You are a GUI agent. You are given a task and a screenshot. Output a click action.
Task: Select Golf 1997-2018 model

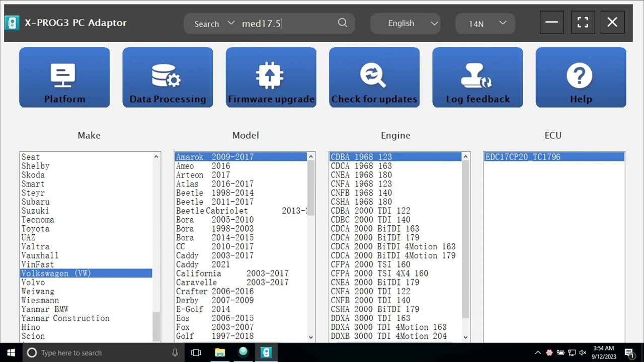point(240,336)
